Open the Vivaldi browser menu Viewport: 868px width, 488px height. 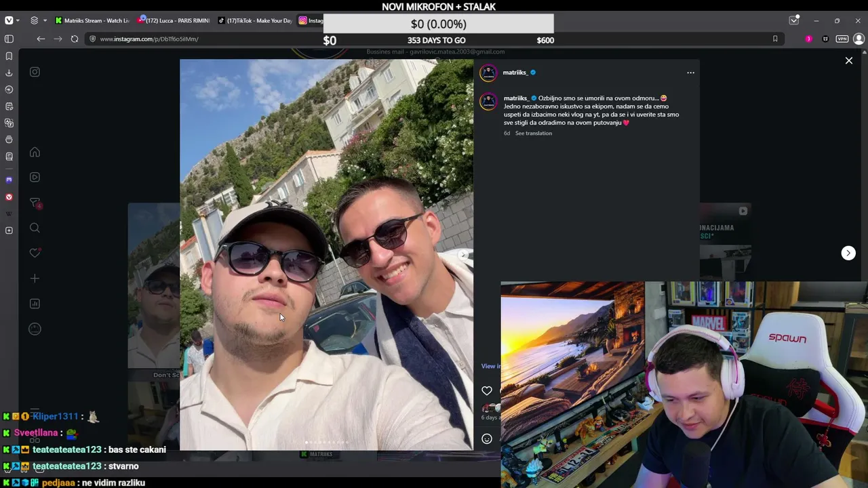pos(9,20)
